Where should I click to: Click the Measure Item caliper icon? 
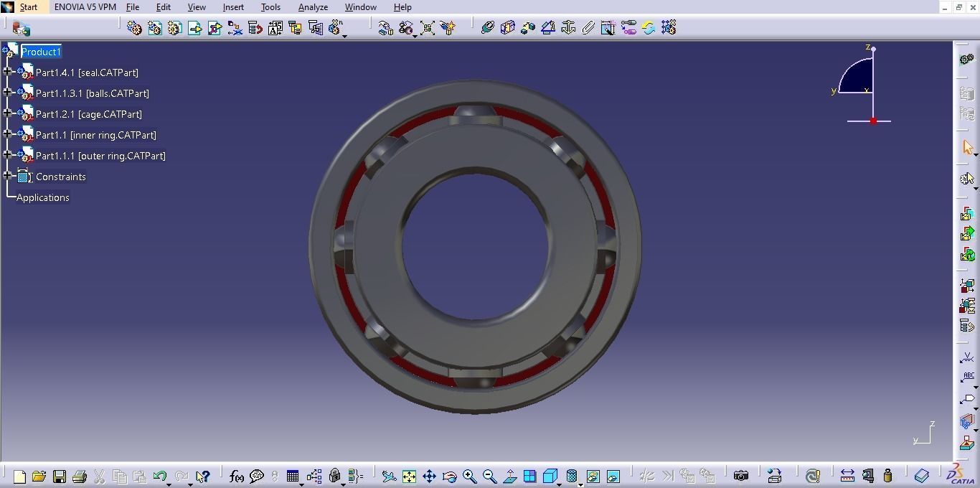tap(867, 476)
